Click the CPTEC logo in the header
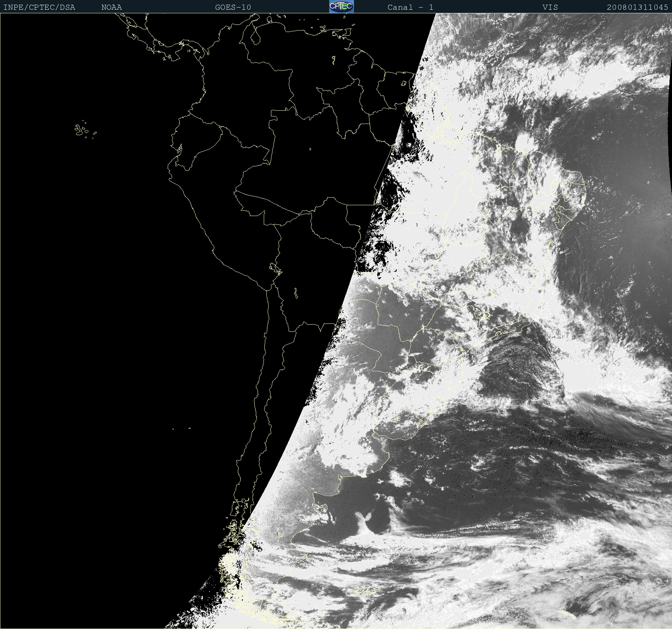Viewport: 672px width, 629px height. click(341, 6)
